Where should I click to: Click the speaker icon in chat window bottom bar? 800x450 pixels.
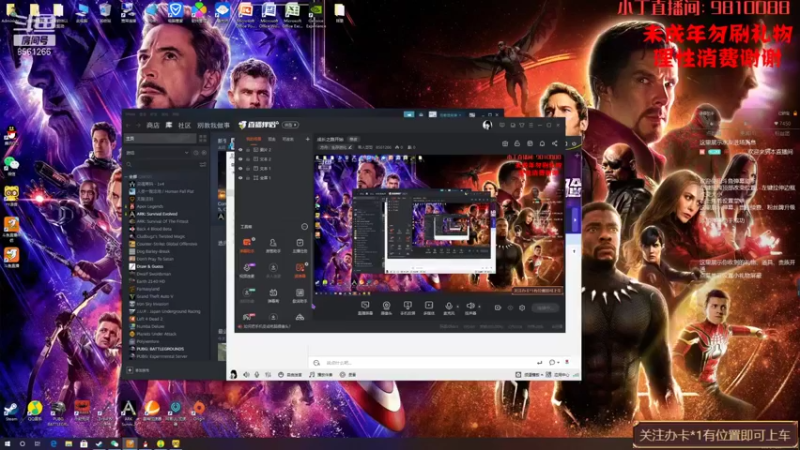coord(246,374)
